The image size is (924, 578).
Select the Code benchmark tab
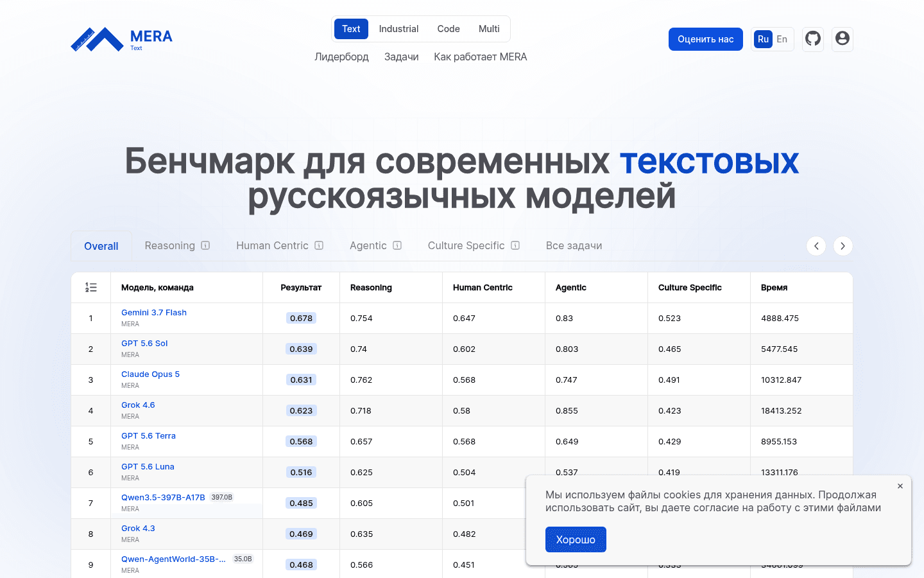[449, 29]
